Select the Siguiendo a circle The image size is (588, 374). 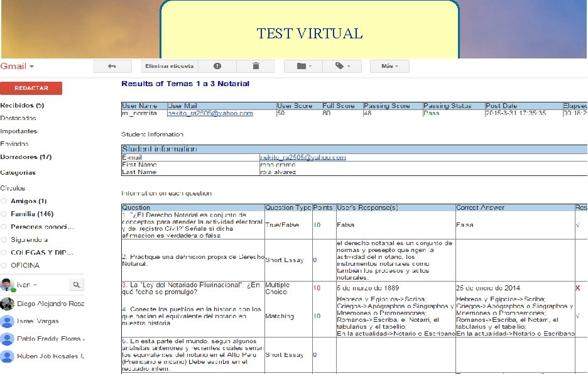[x=30, y=239]
